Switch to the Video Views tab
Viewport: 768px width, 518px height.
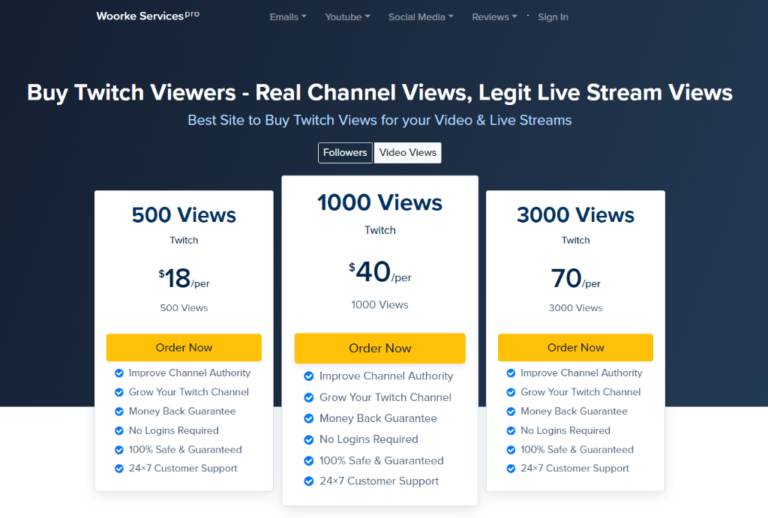point(408,153)
